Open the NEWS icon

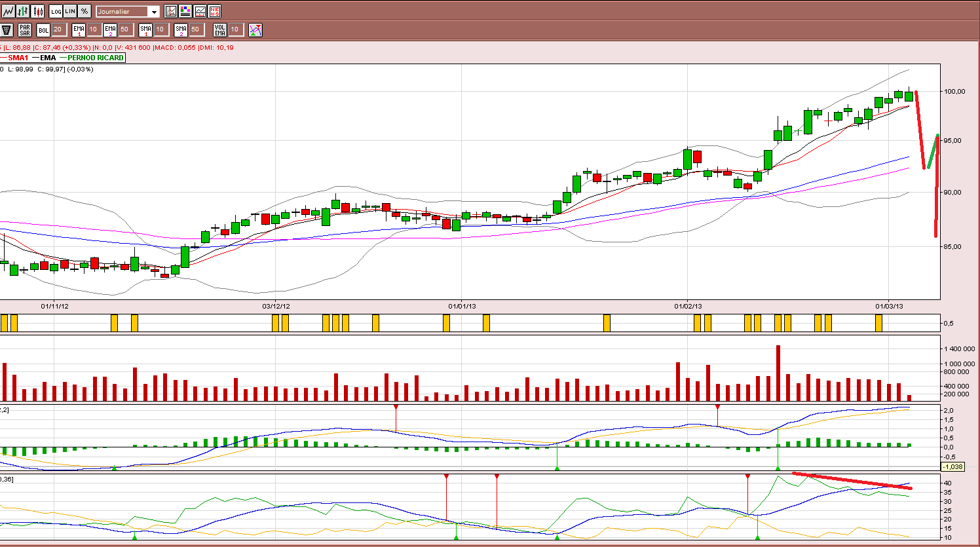(x=214, y=11)
